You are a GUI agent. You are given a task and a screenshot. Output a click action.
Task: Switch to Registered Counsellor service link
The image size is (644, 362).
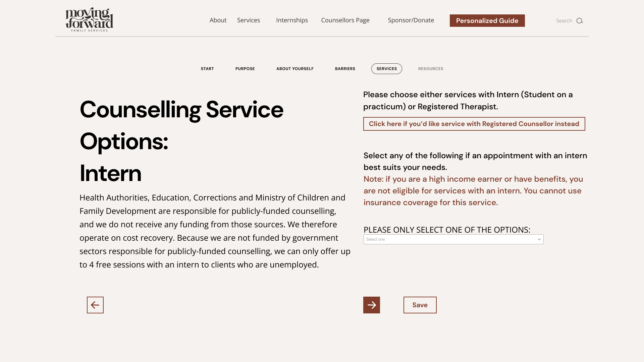pos(474,124)
